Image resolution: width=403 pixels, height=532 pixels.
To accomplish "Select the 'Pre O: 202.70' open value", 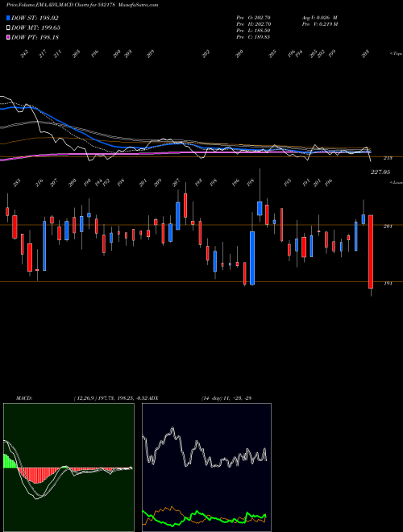I will 253,18.
